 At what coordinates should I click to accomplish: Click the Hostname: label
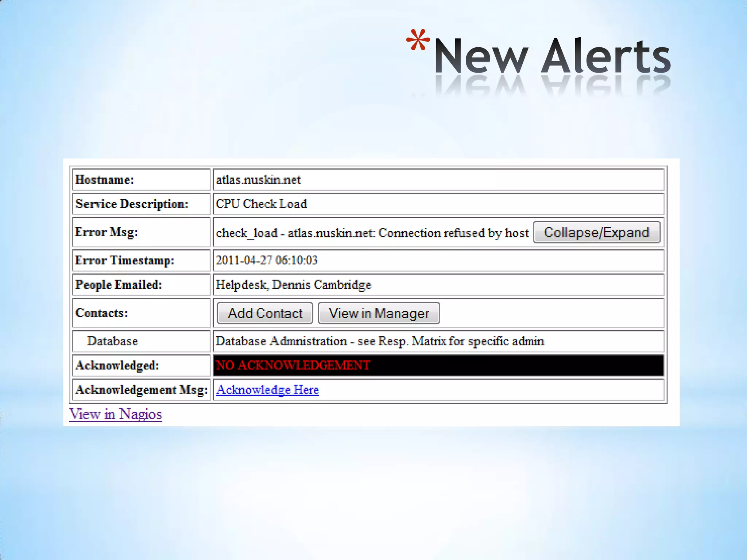pyautogui.click(x=105, y=180)
